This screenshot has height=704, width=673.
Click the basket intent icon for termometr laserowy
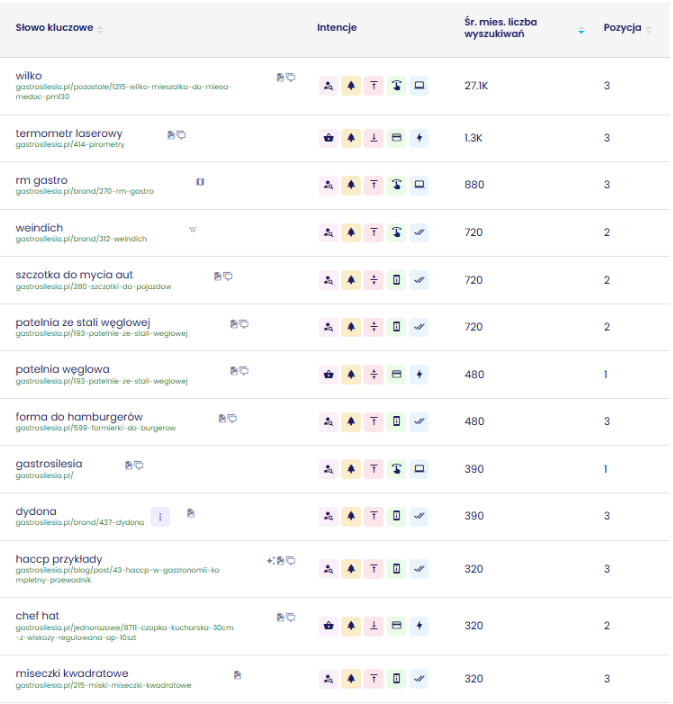pyautogui.click(x=329, y=138)
